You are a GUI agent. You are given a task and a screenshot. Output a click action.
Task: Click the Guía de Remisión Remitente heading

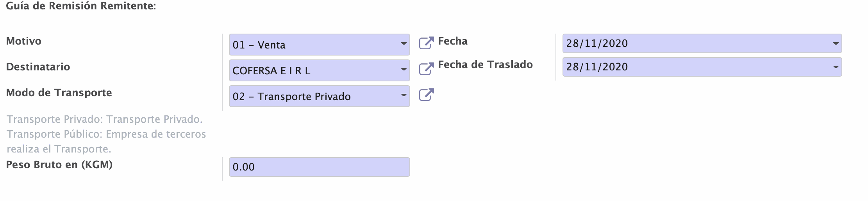tap(81, 6)
